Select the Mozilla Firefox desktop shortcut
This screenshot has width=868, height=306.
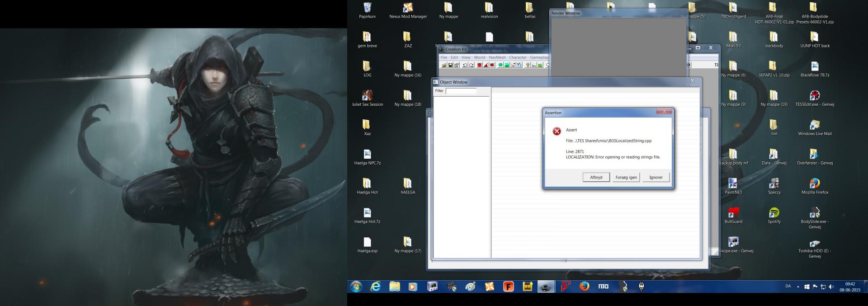(815, 186)
